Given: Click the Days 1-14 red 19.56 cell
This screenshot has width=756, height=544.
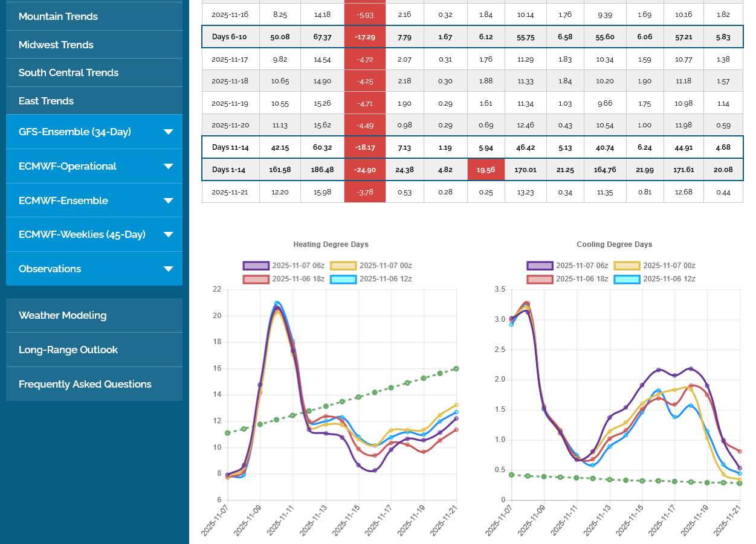Looking at the screenshot, I should [486, 170].
